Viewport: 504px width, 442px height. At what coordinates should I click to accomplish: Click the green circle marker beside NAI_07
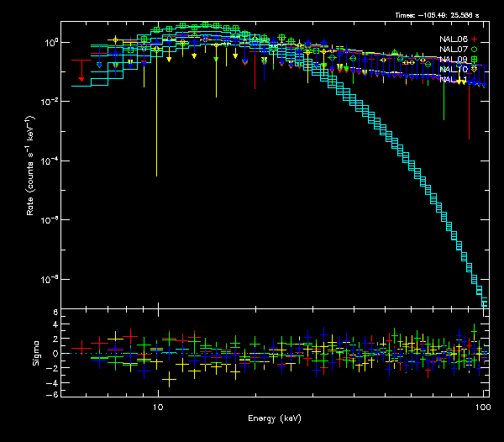[x=474, y=50]
